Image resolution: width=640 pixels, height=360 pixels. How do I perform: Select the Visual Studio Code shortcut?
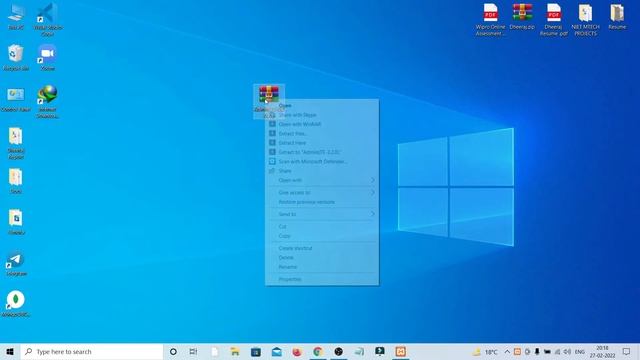coord(48,19)
